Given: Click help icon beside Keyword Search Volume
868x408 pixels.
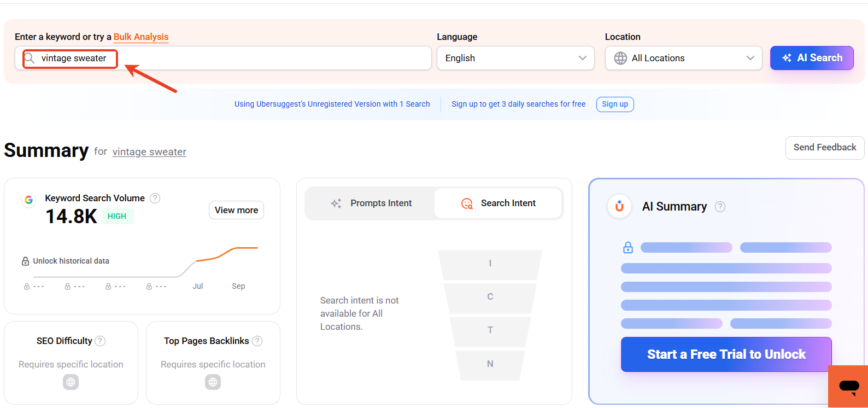Looking at the screenshot, I should (x=155, y=198).
